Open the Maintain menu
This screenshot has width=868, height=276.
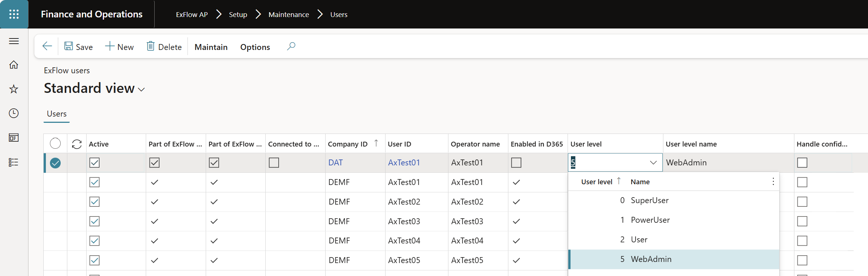coord(211,47)
